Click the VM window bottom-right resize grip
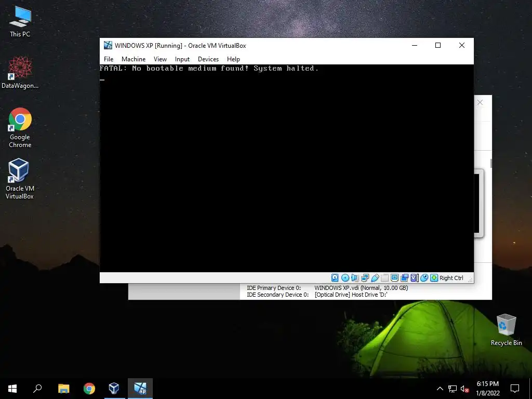 tap(470, 280)
